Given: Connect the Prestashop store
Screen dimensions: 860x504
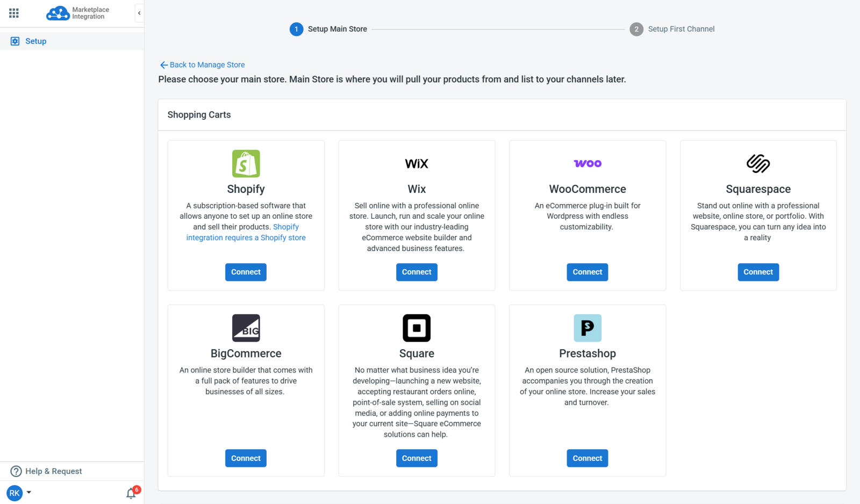Looking at the screenshot, I should tap(587, 458).
